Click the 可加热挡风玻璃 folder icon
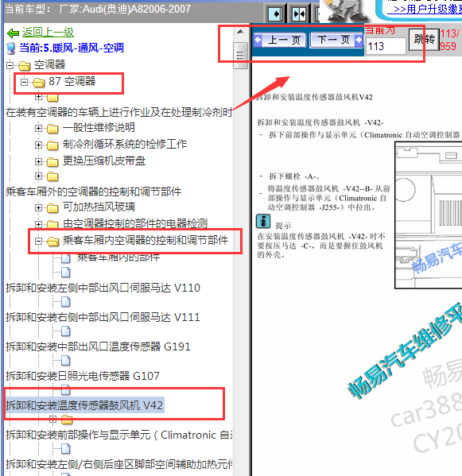Image resolution: width=462 pixels, height=476 pixels. [52, 208]
